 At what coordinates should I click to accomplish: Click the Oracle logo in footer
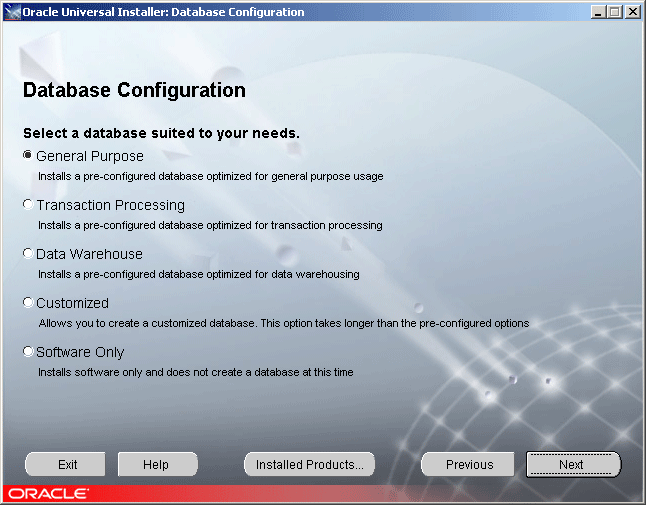(48, 493)
